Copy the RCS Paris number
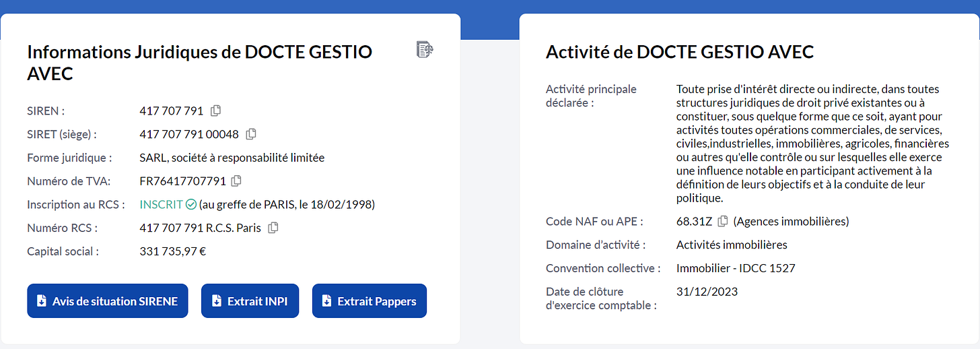This screenshot has height=349, width=980. tap(273, 228)
